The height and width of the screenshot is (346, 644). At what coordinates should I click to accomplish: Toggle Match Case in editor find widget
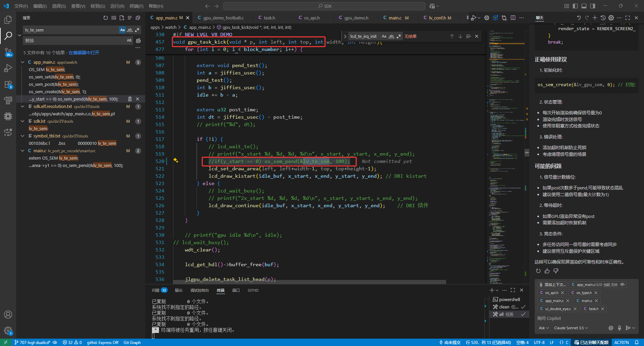tap(384, 36)
